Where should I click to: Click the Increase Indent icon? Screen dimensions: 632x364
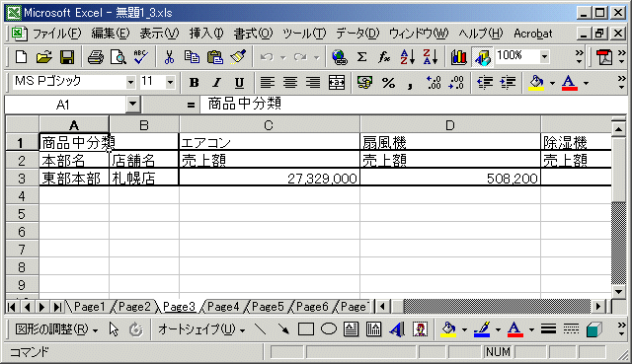coord(508,83)
